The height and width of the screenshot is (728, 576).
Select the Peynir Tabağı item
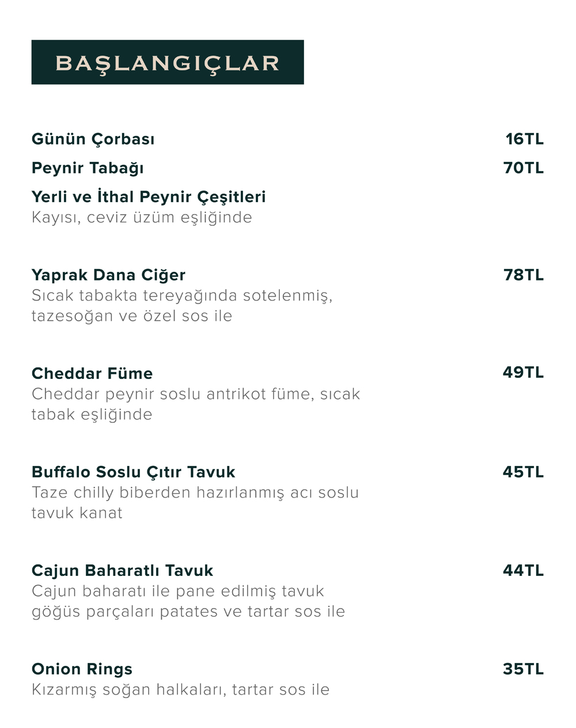pos(88,168)
